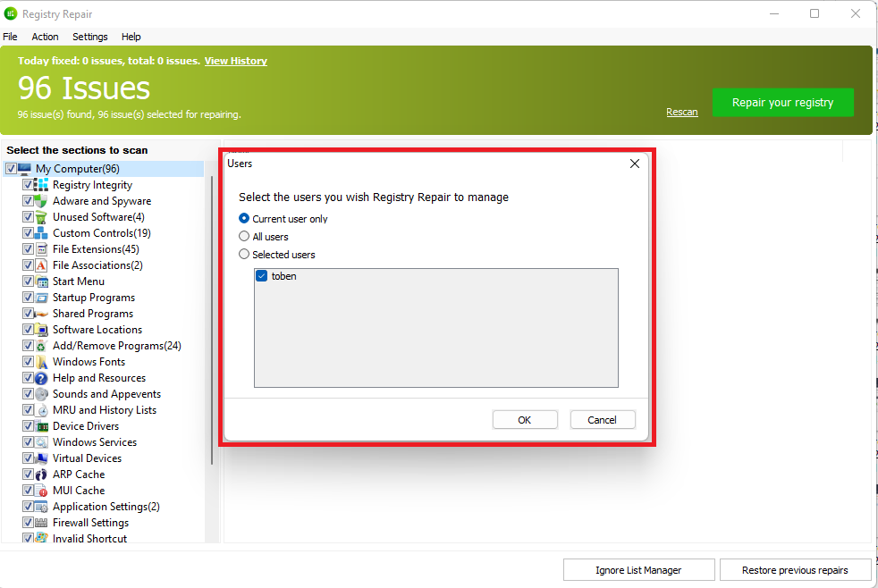878x588 pixels.
Task: Click the Firewall Settings icon
Action: tap(41, 523)
